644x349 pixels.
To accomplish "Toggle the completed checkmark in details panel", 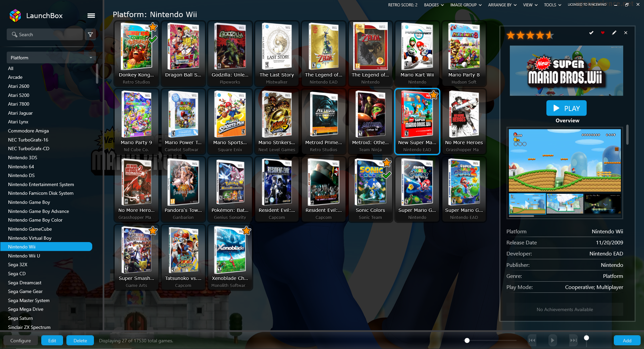I will click(591, 33).
